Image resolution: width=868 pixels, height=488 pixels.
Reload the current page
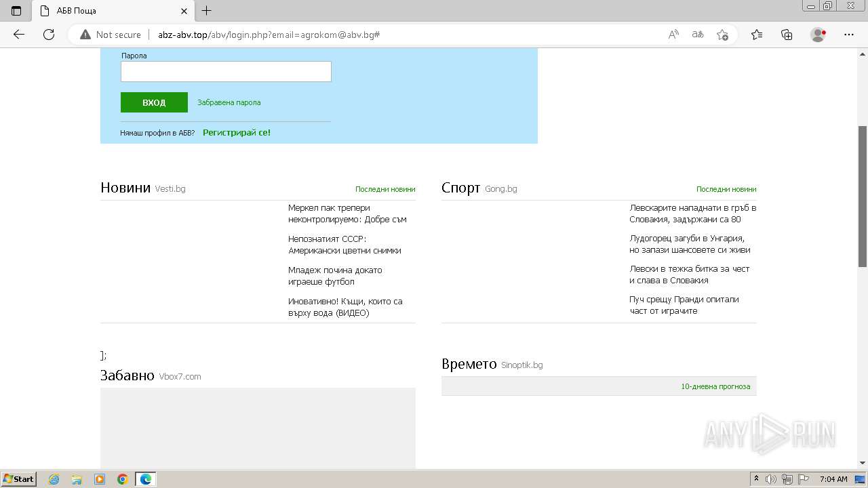click(49, 35)
